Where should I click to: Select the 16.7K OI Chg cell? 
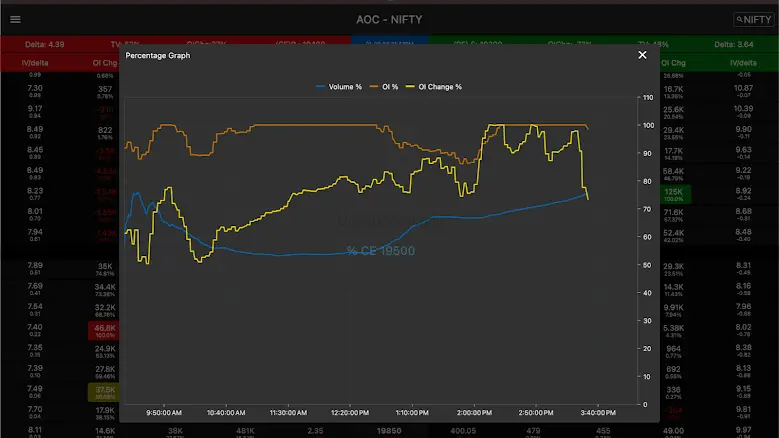coord(674,91)
